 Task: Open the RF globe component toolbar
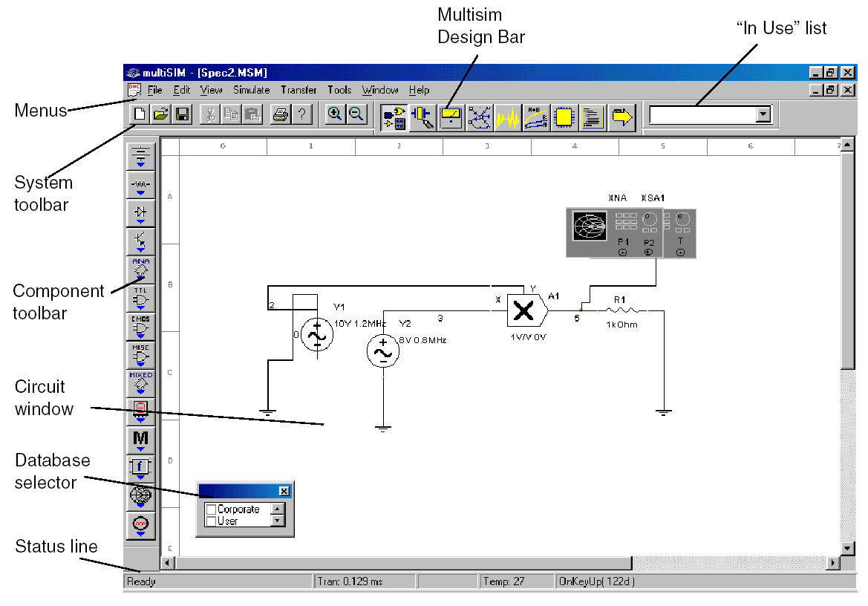tap(140, 496)
